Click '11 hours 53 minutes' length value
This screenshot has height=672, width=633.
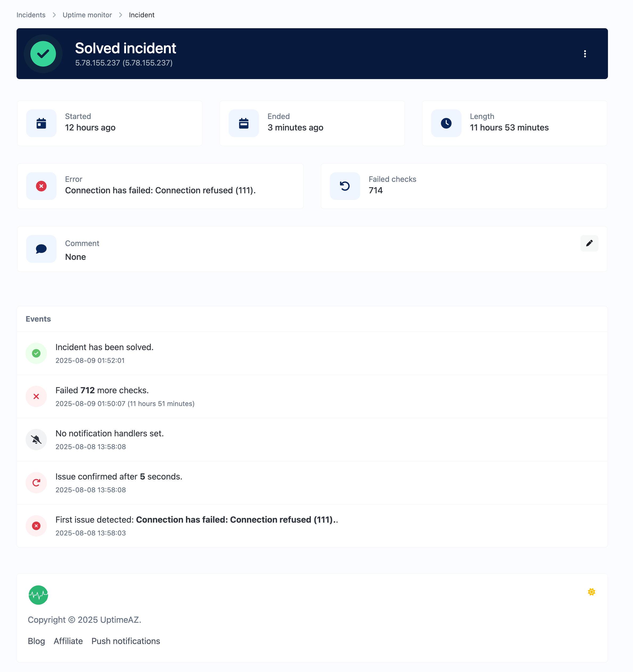tap(509, 128)
